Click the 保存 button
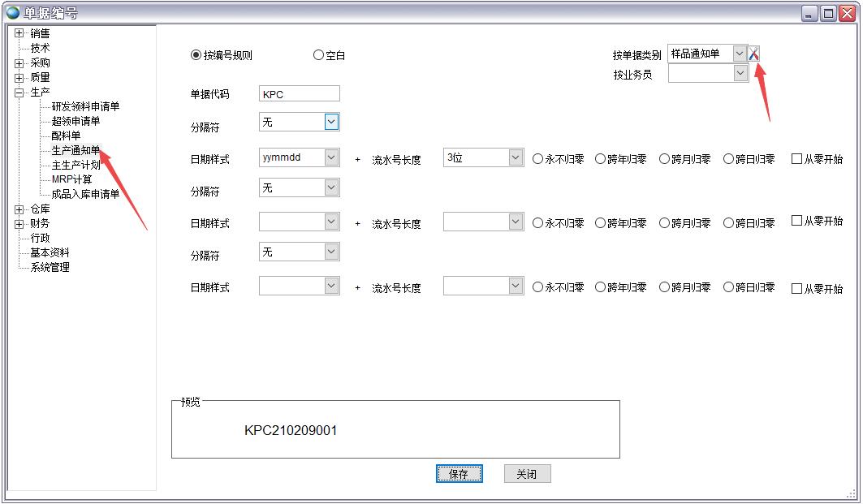This screenshot has height=504, width=863. coord(459,473)
